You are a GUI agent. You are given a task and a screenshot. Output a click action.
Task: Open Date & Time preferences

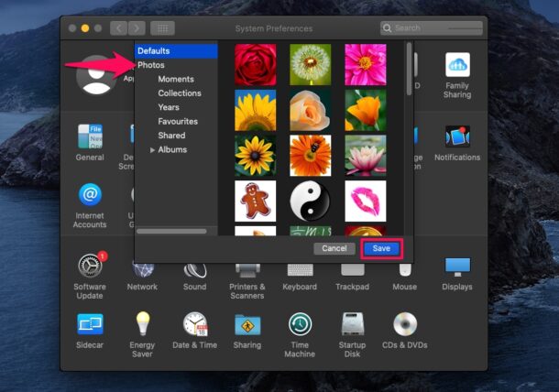(x=195, y=323)
